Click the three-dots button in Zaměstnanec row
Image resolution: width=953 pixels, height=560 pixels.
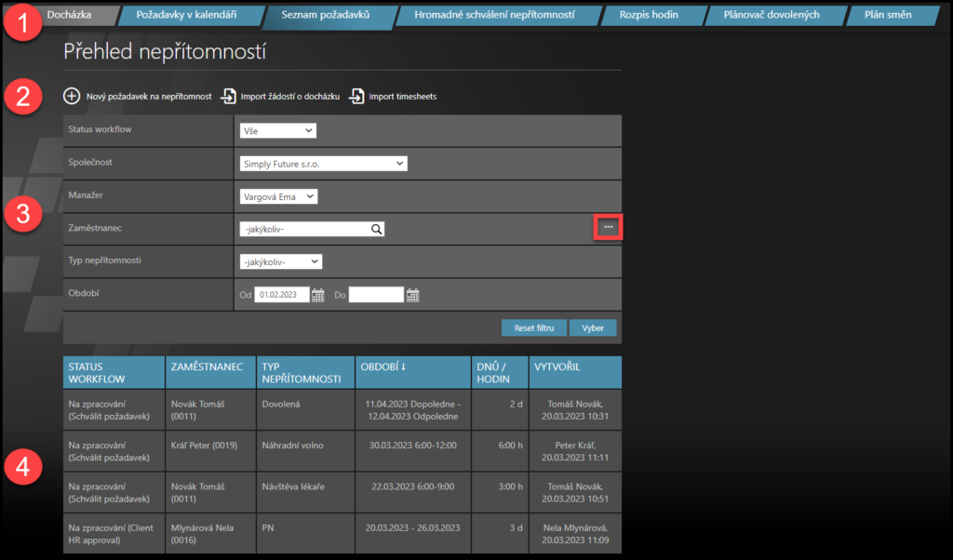[608, 227]
